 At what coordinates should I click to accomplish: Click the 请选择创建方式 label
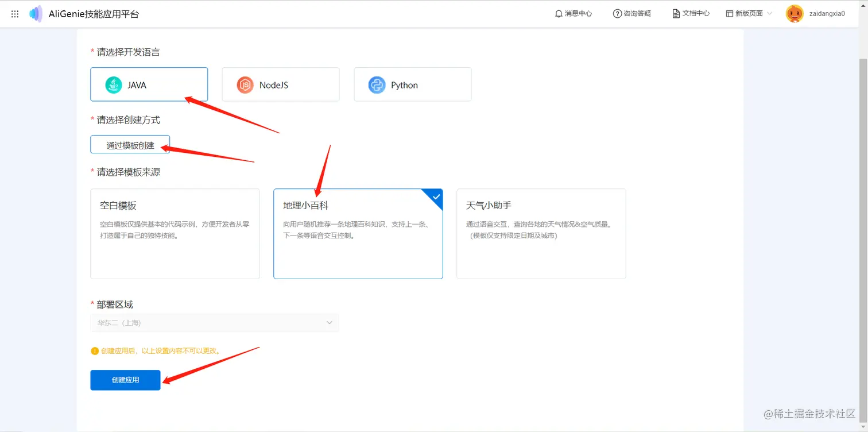point(129,120)
